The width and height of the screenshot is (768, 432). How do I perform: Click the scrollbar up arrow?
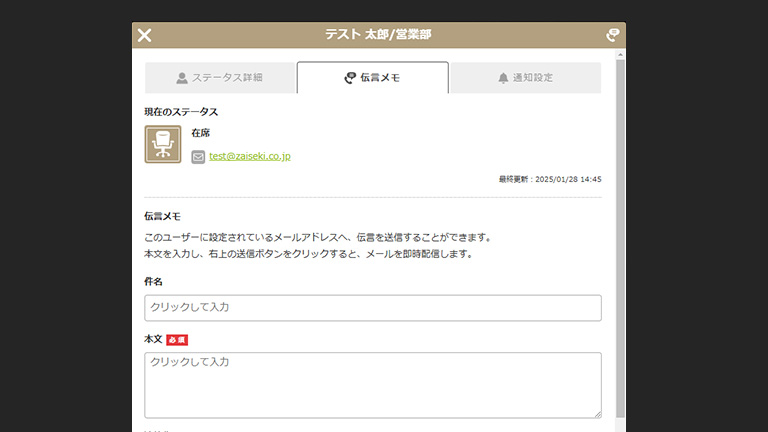point(620,54)
